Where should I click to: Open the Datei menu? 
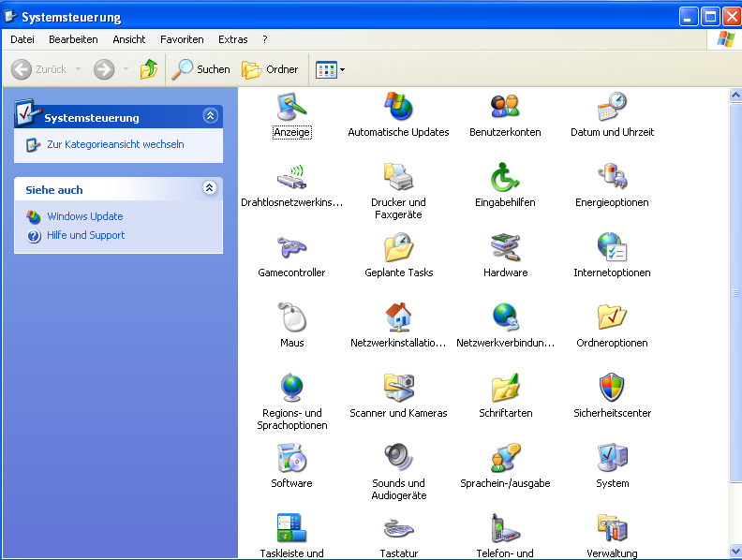(x=22, y=39)
